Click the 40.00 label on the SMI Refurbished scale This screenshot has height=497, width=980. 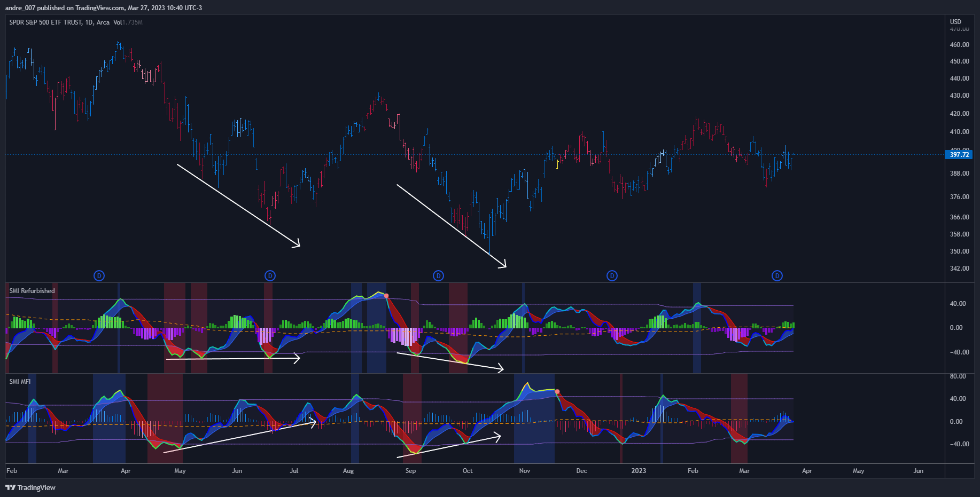coord(958,304)
